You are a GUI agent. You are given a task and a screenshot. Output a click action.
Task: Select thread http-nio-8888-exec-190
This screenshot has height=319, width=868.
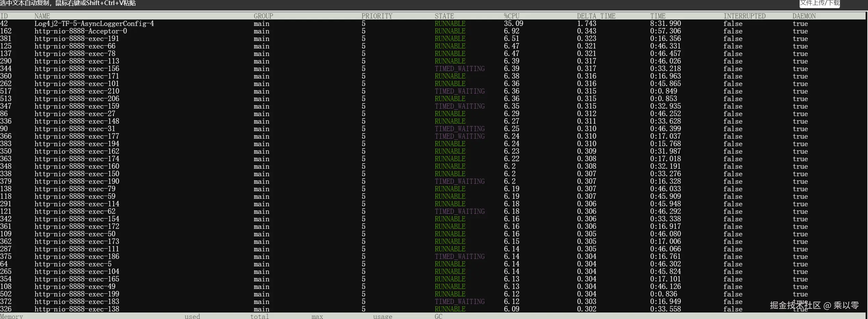[x=77, y=181]
